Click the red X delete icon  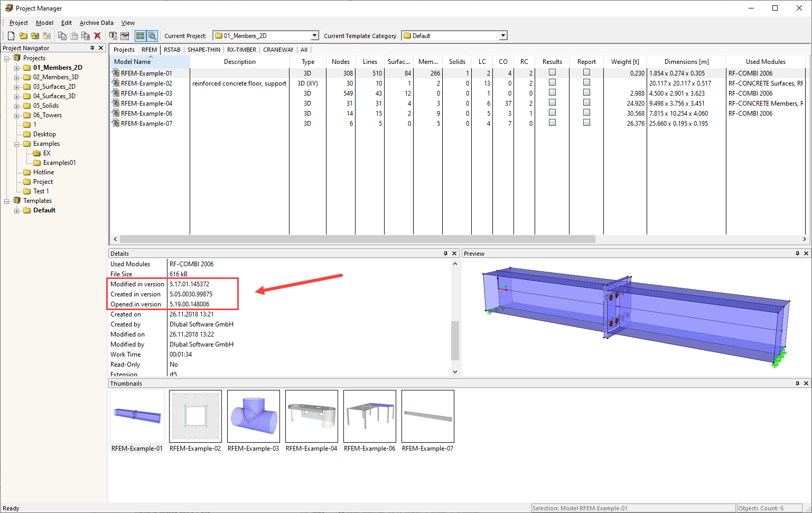pyautogui.click(x=97, y=36)
